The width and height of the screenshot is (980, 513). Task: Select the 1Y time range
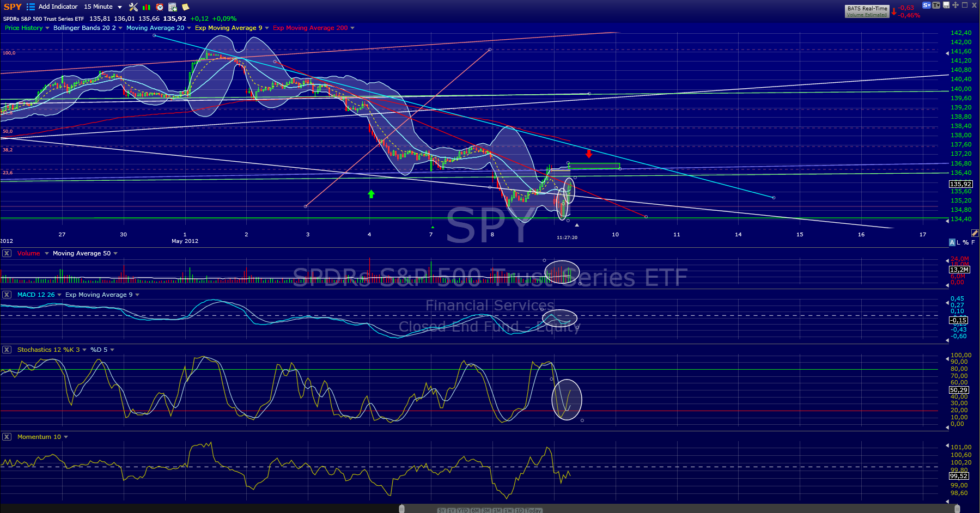pos(452,510)
